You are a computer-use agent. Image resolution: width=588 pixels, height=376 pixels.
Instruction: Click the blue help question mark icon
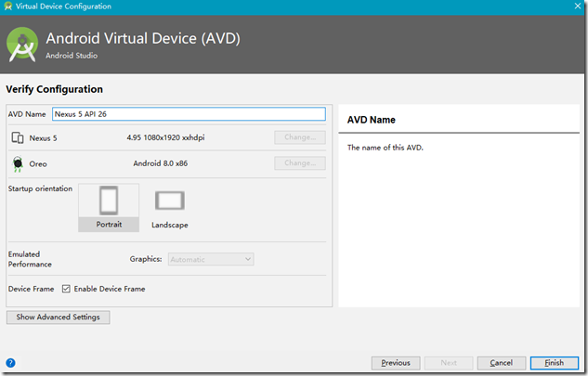click(x=10, y=362)
